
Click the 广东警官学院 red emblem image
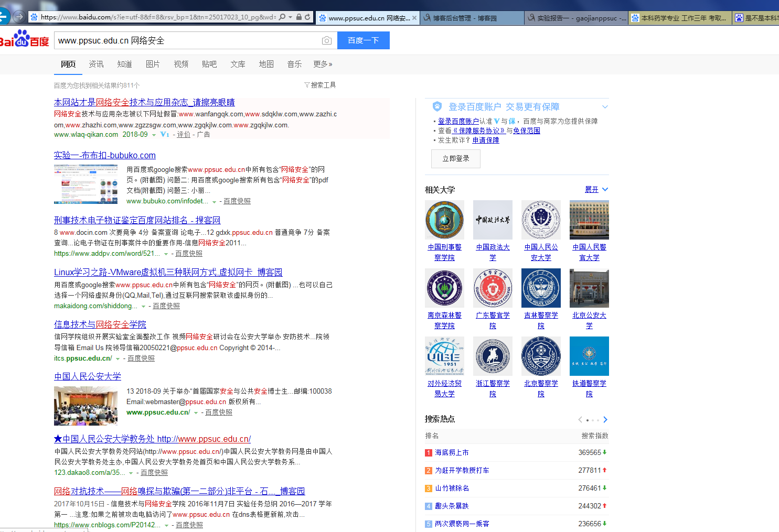(493, 288)
